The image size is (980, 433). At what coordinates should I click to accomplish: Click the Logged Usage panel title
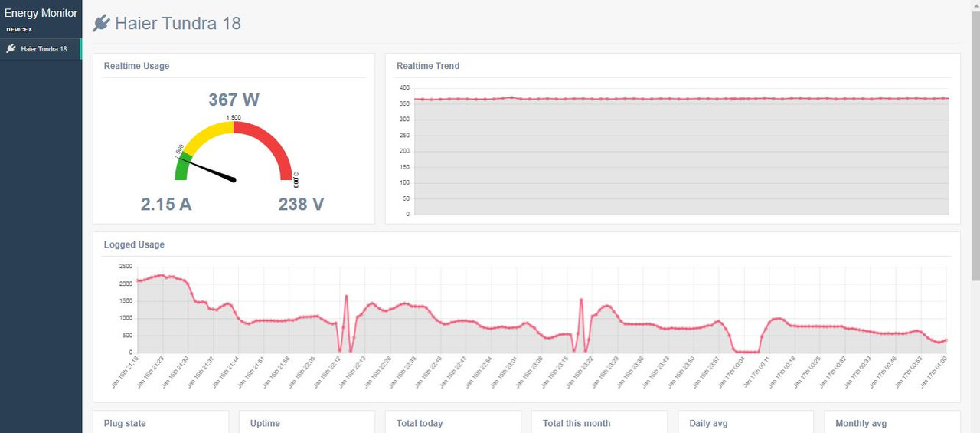[x=134, y=245]
